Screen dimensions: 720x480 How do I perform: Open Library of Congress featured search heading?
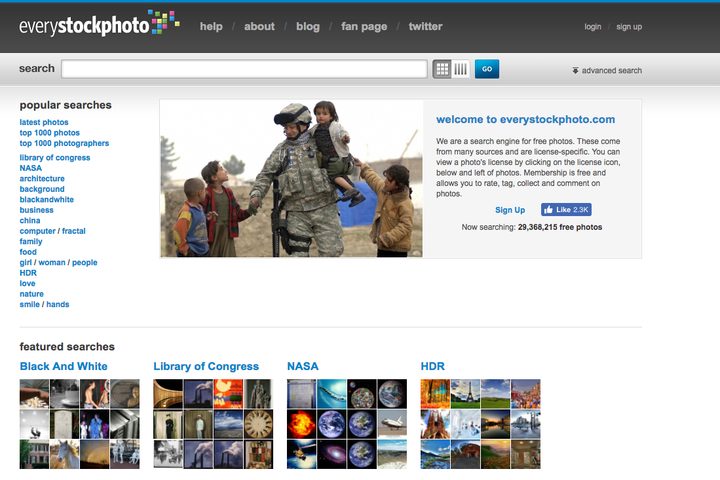point(206,367)
